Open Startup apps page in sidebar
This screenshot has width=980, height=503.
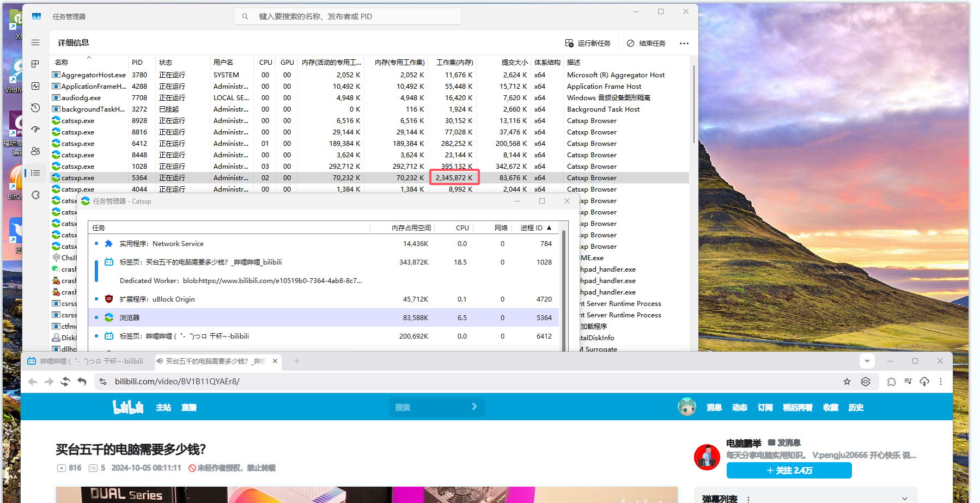coord(35,130)
